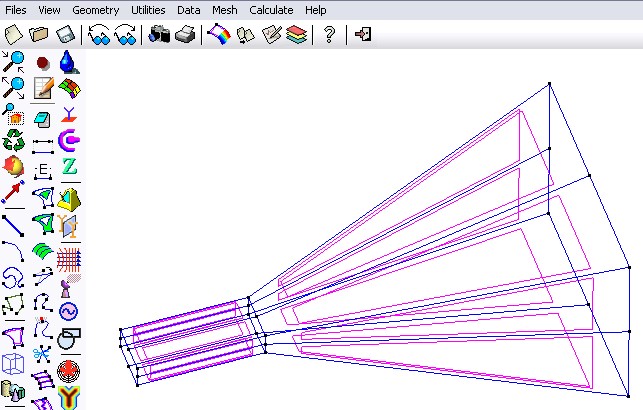
Task: Select the zoom in magnifier tool
Action: tap(13, 62)
